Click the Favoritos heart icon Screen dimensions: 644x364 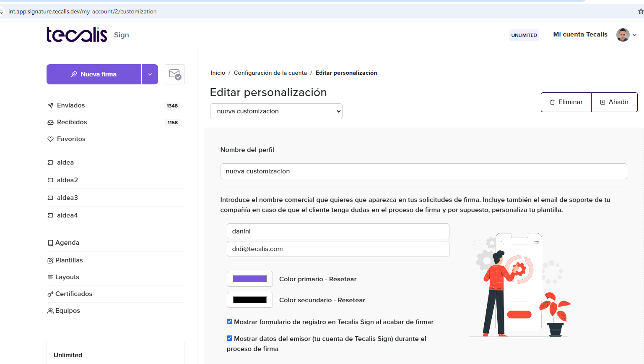(50, 139)
